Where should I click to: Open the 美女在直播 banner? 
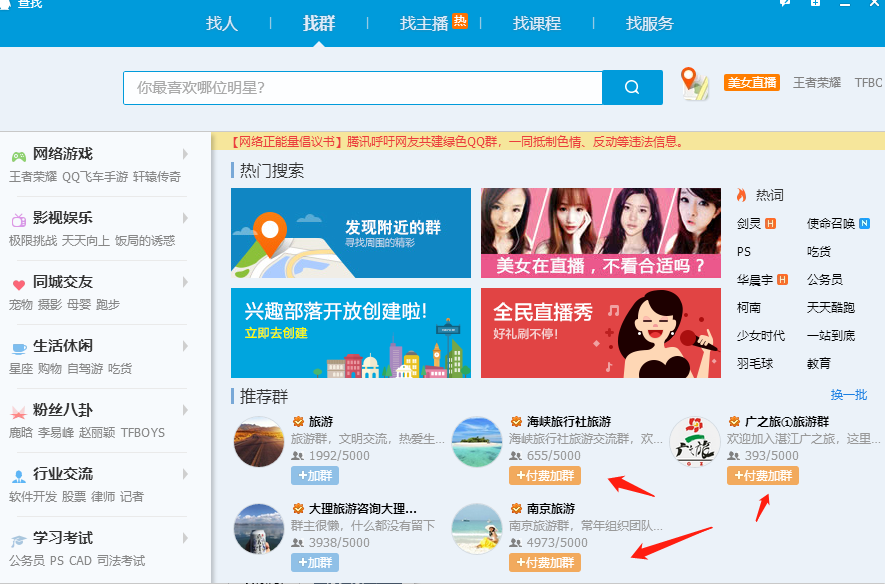pyautogui.click(x=601, y=233)
